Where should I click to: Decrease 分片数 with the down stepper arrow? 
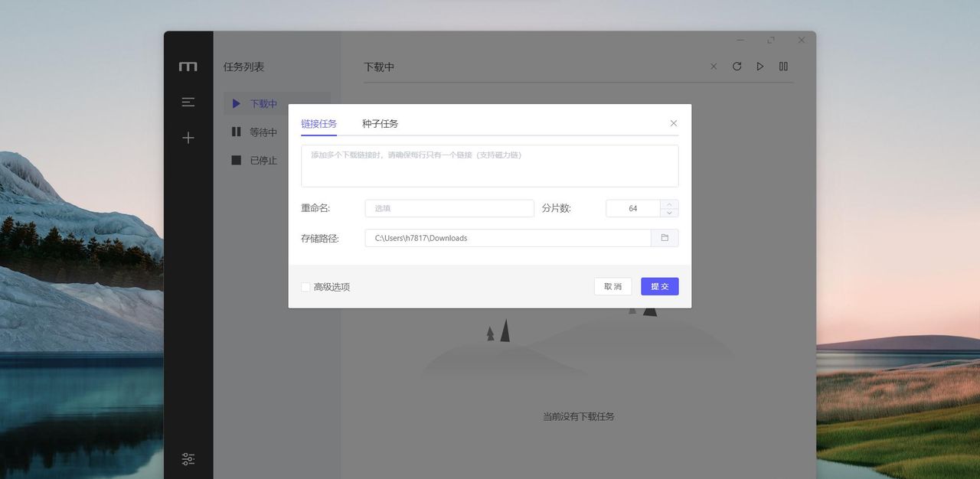click(668, 212)
